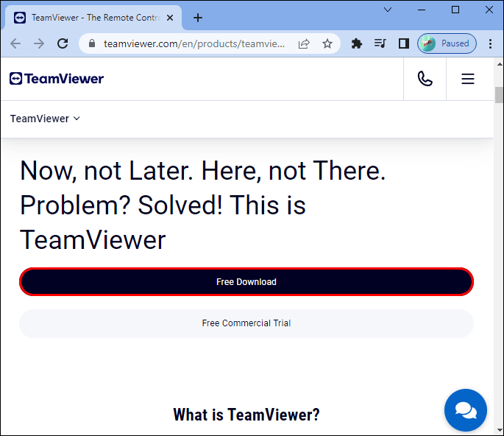Go back to the previous page

pyautogui.click(x=15, y=43)
